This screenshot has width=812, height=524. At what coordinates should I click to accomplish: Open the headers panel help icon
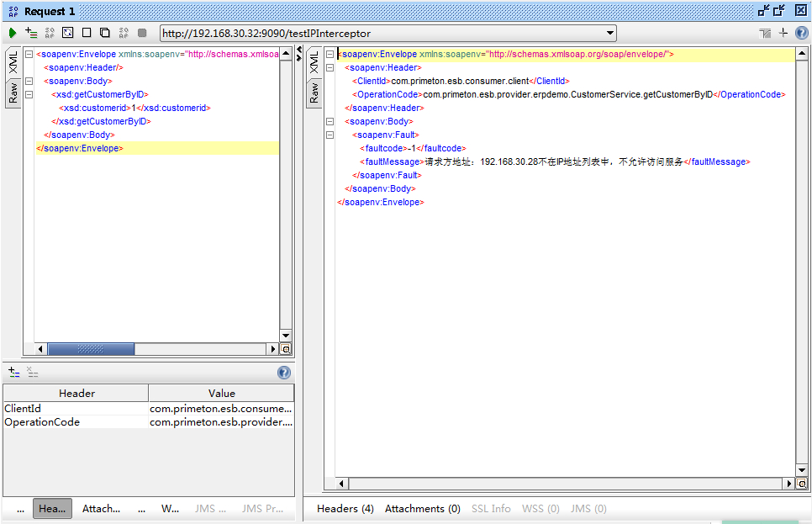click(x=284, y=373)
